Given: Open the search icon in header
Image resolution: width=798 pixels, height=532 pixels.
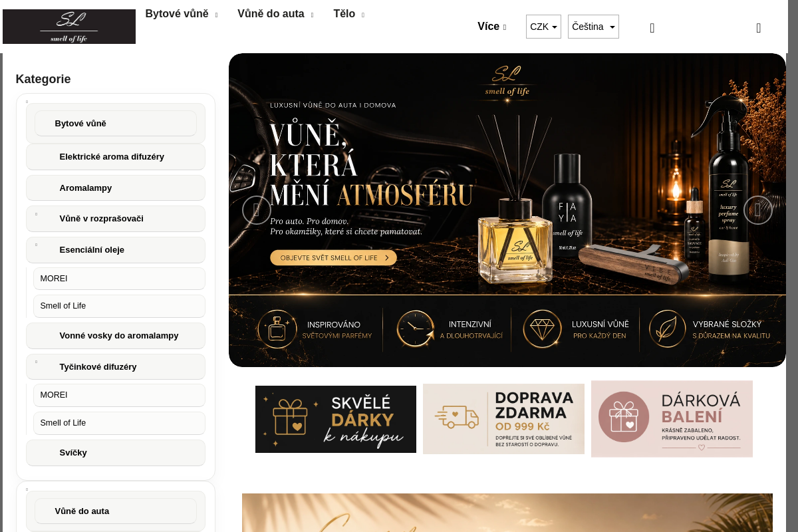Looking at the screenshot, I should point(652,28).
